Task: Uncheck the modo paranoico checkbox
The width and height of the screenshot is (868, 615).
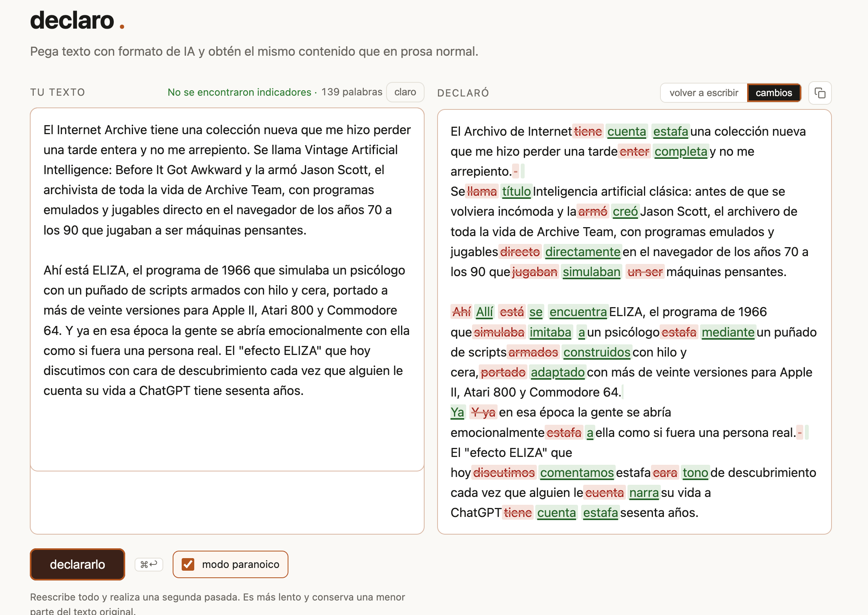Action: (188, 564)
